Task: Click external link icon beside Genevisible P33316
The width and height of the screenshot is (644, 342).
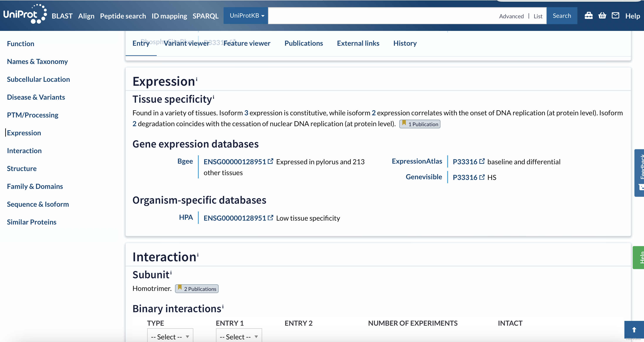Action: pos(482,177)
